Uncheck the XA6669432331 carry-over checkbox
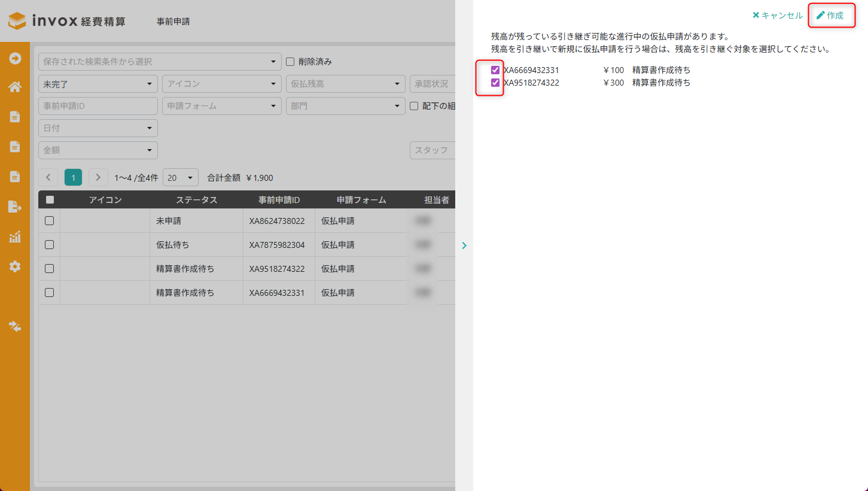 point(495,70)
